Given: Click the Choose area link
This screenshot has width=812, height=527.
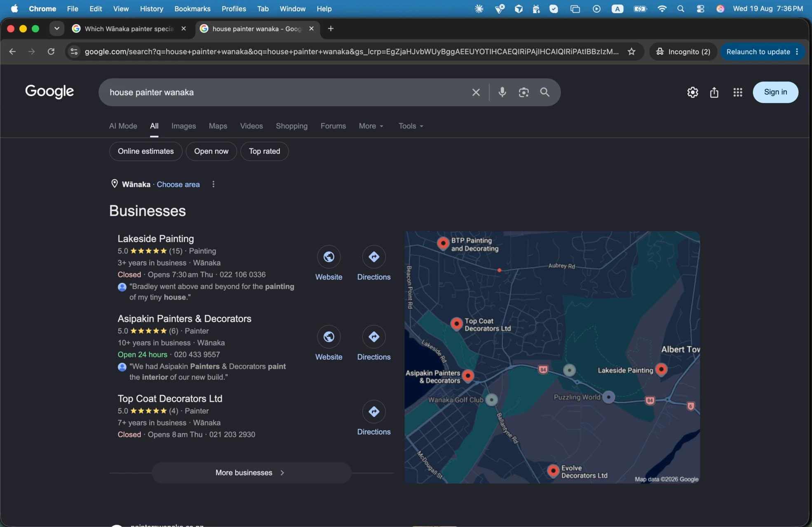Looking at the screenshot, I should (x=178, y=184).
